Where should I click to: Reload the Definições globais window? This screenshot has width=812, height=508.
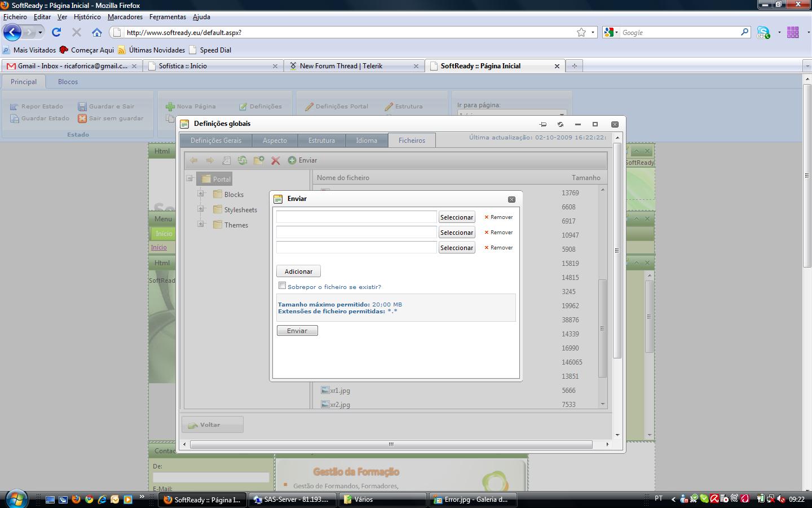(561, 124)
